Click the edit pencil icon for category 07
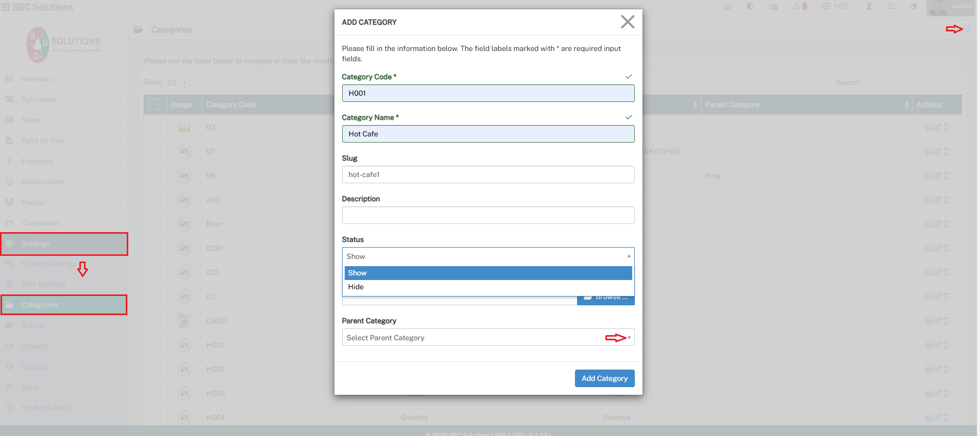The width and height of the screenshot is (980, 436). pyautogui.click(x=937, y=151)
